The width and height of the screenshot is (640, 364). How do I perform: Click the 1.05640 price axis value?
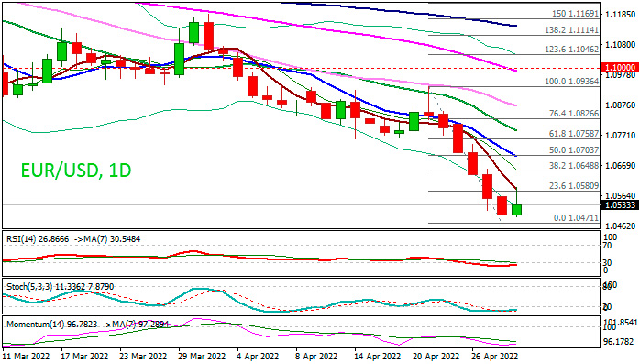(x=621, y=196)
